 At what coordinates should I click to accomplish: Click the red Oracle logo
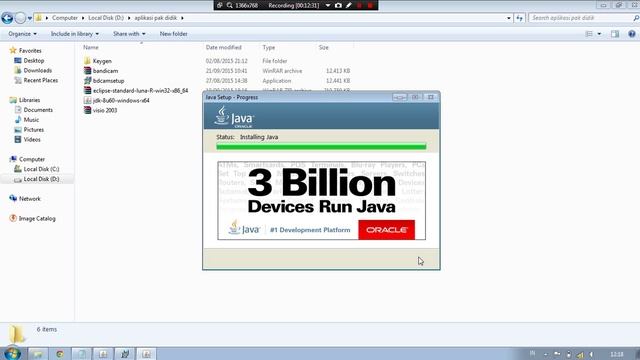click(x=387, y=230)
